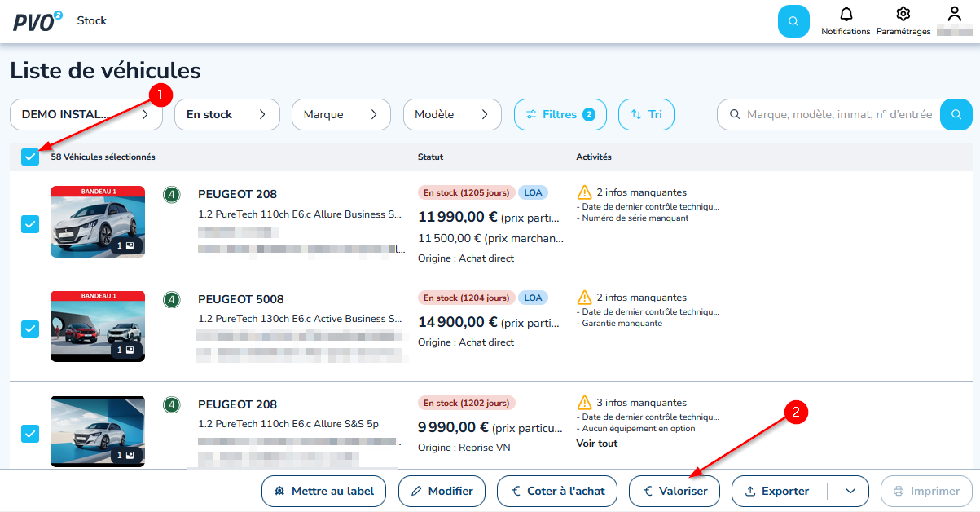Viewport: 980px width, 512px height.
Task: Uncheck the PEUGEOT 208 Allure S&S row
Action: [30, 434]
